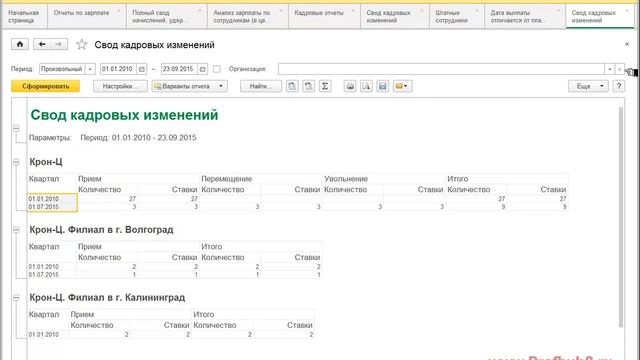
Task: Click the report vertical scrollbar
Action: [621, 216]
